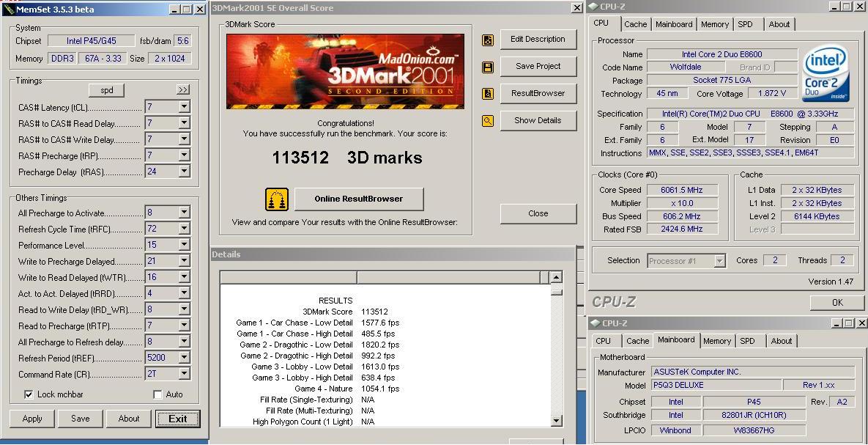The width and height of the screenshot is (868, 445).
Task: Switch to Cache tab in top CPU-Z
Action: [x=636, y=24]
